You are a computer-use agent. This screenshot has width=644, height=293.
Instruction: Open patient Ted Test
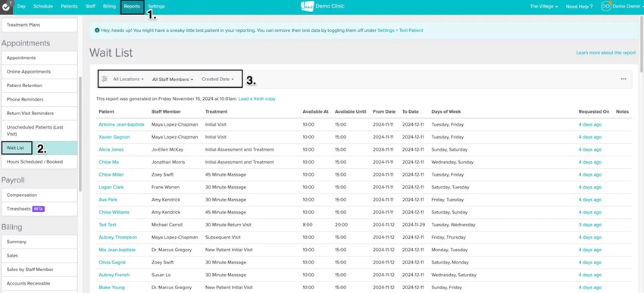(108, 225)
